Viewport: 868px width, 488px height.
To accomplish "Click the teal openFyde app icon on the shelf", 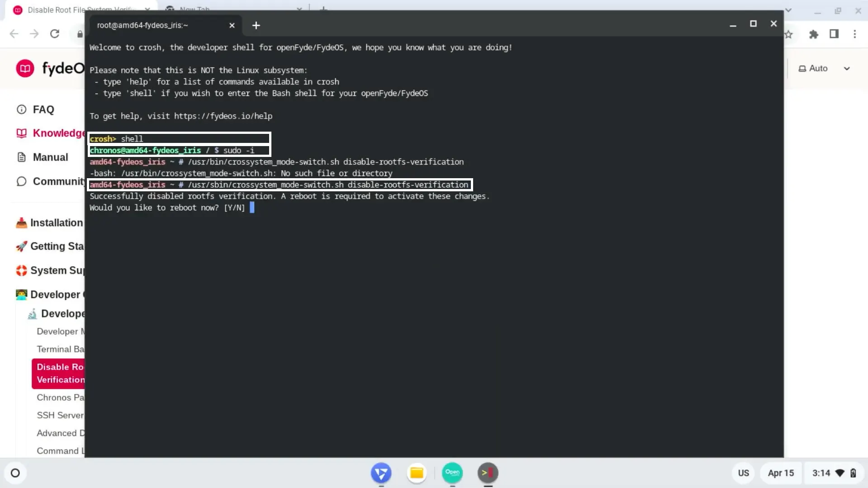I will (x=452, y=473).
